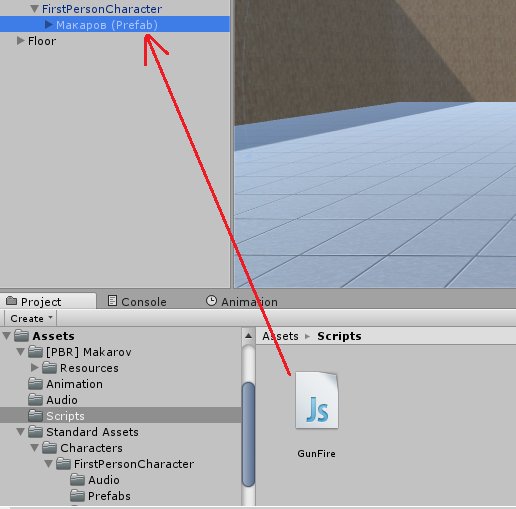The height and width of the screenshot is (509, 516).
Task: Collapse the [PBR] Makarov folder arrow
Action: pos(21,352)
